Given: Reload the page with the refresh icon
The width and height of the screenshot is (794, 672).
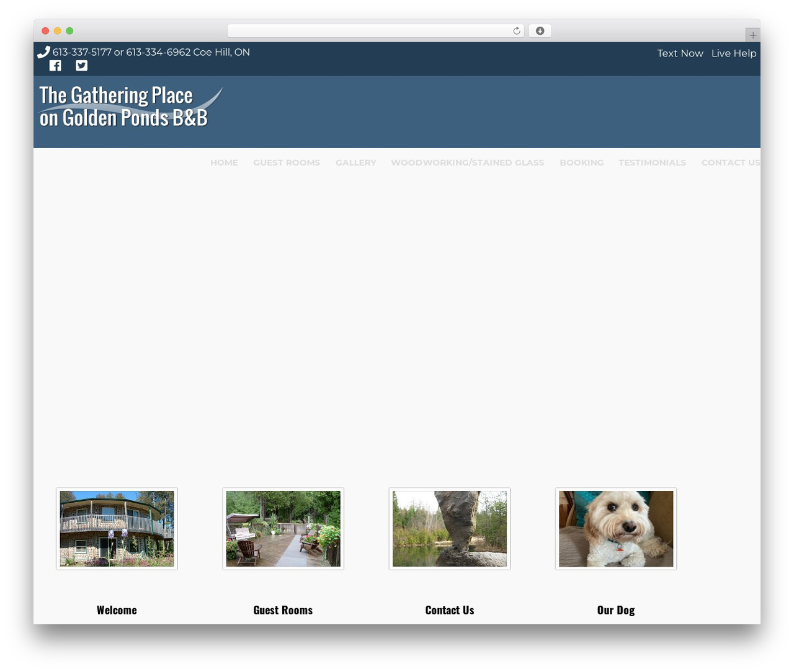Looking at the screenshot, I should tap(516, 31).
